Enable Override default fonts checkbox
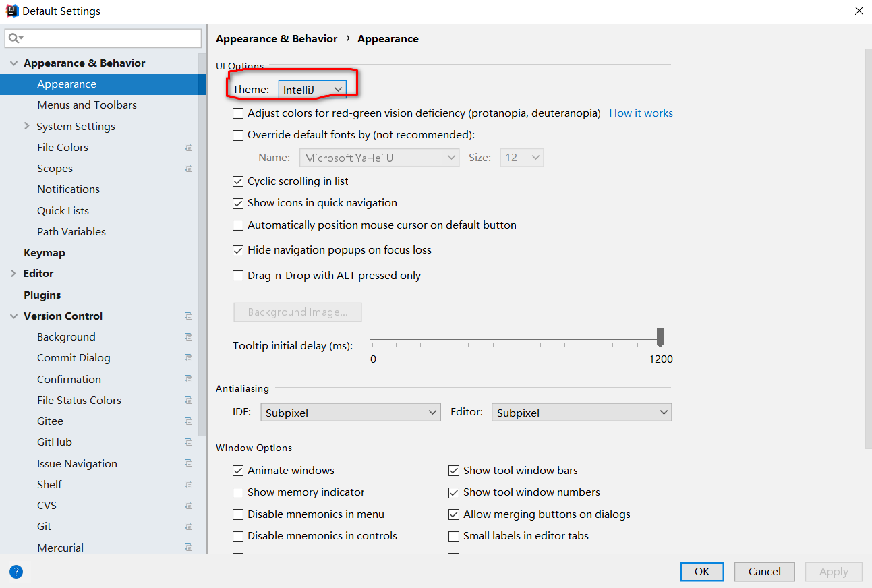 coord(238,136)
